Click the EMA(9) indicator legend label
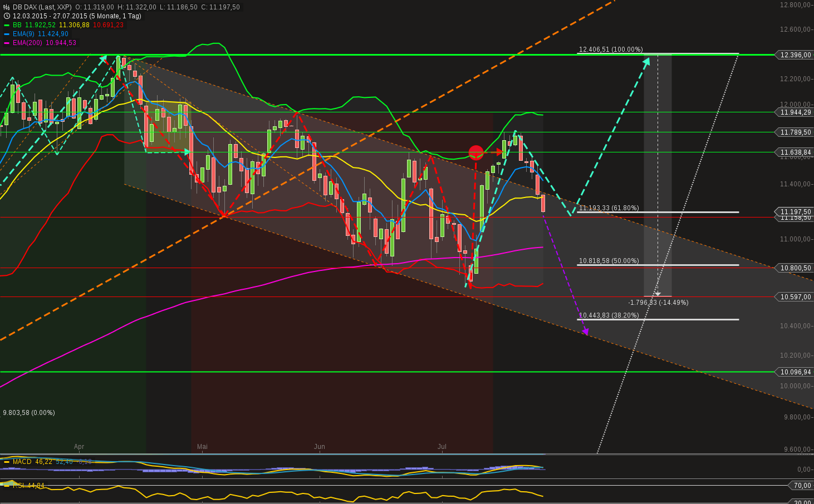 [24, 34]
